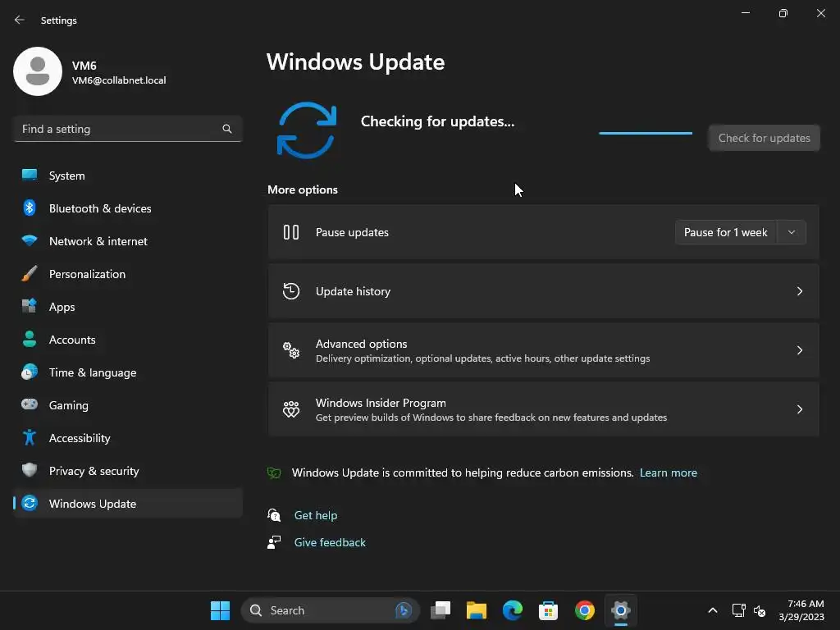Click the update checking progress bar
This screenshot has height=630, width=840.
point(646,133)
